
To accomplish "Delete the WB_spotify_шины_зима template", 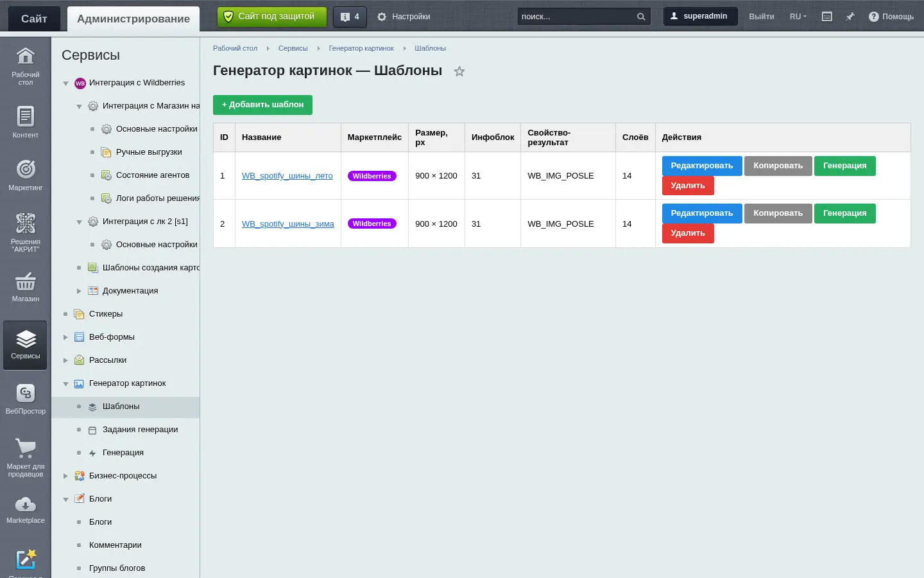I will (x=688, y=233).
